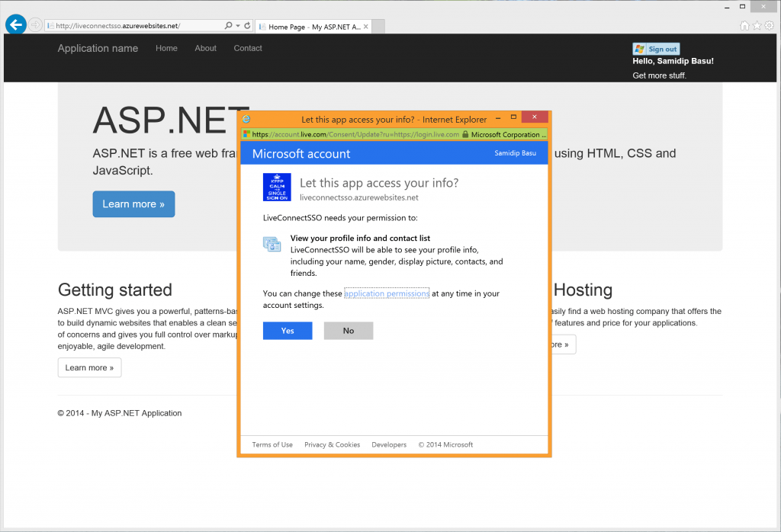Click the page favicon in address bar

tap(50, 25)
